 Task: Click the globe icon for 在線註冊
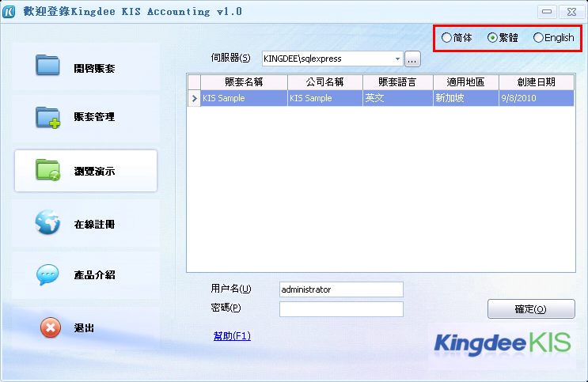tap(47, 222)
